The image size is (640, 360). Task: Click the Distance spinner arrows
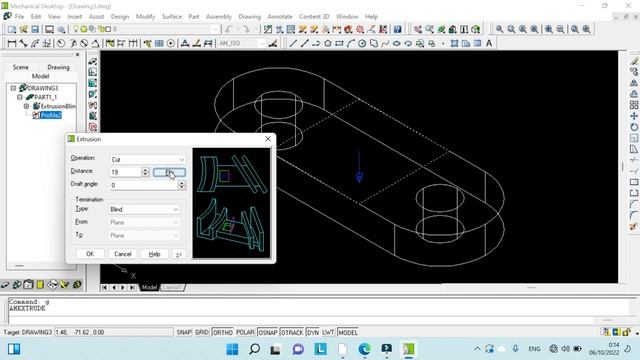click(x=145, y=172)
